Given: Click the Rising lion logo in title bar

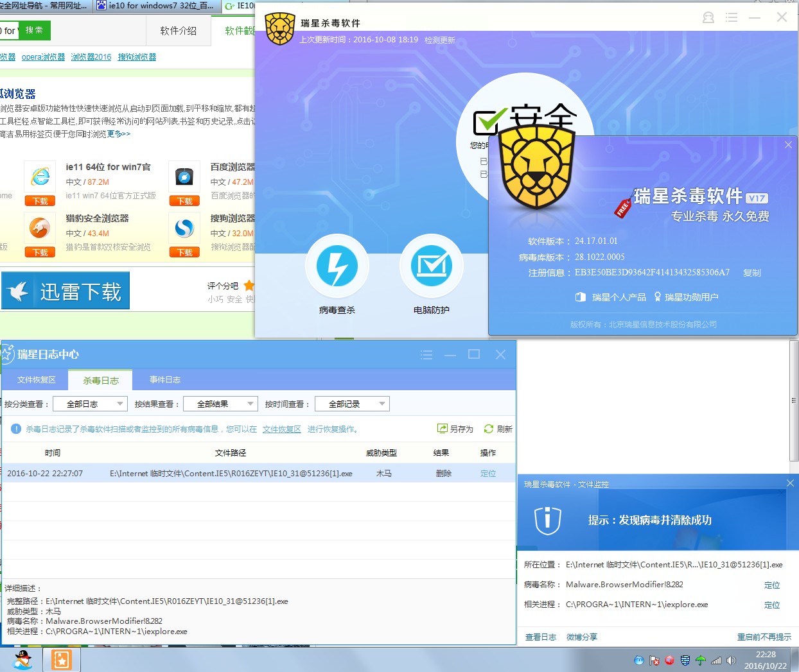Looking at the screenshot, I should point(280,28).
